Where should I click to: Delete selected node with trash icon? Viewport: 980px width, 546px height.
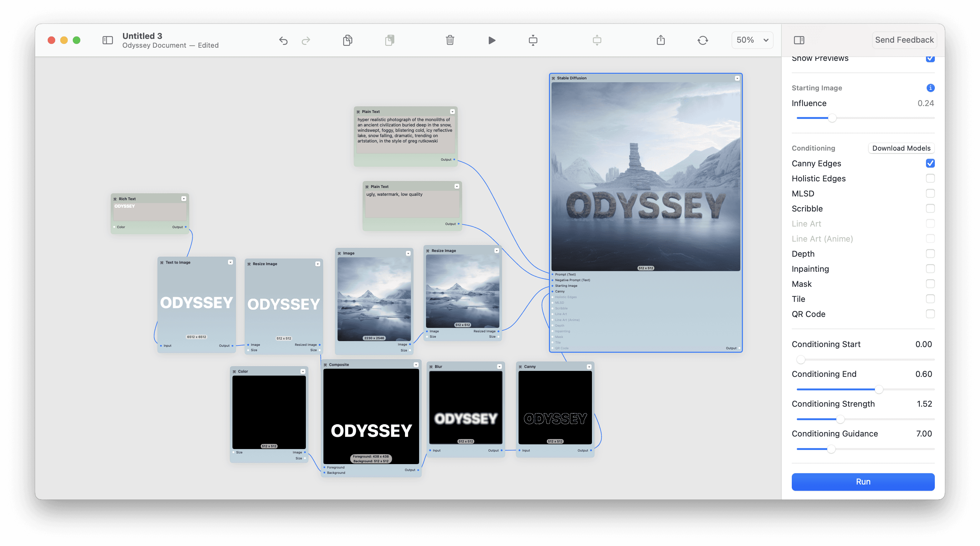click(450, 40)
